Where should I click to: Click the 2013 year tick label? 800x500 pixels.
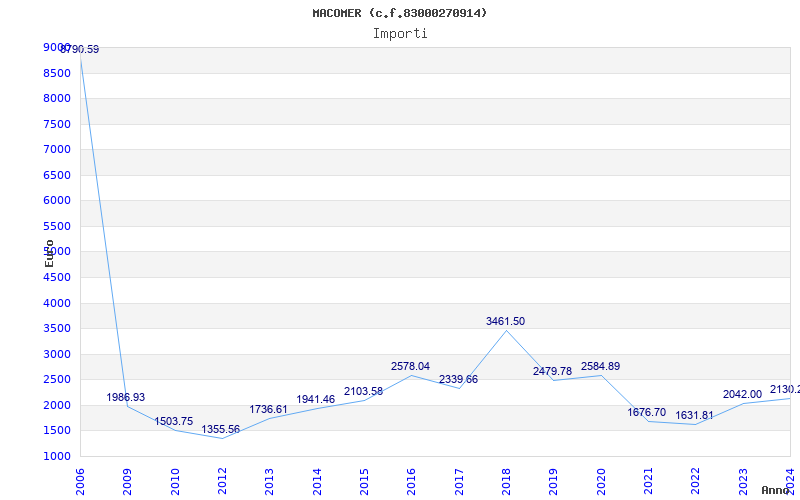click(x=269, y=482)
